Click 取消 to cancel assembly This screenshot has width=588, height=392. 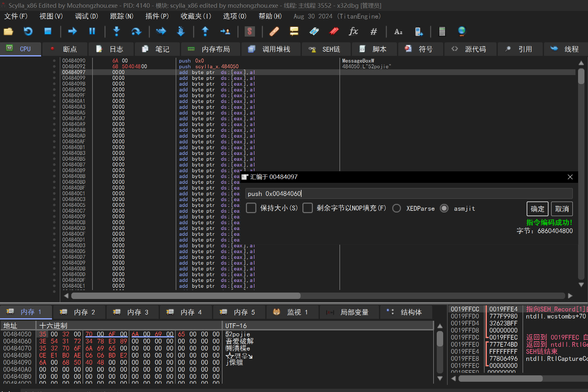[x=562, y=209]
